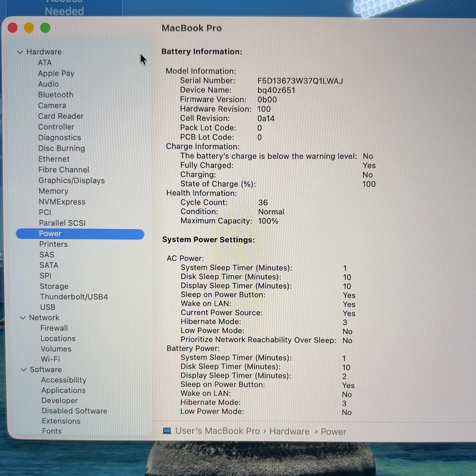The height and width of the screenshot is (476, 476).
Task: Collapse the Hardware section chevron
Action: [x=20, y=52]
